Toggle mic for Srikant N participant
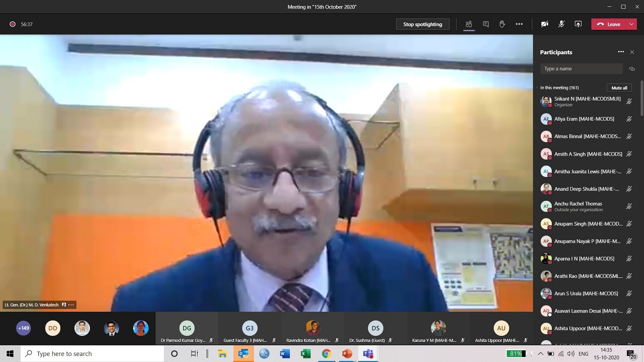 tap(629, 101)
